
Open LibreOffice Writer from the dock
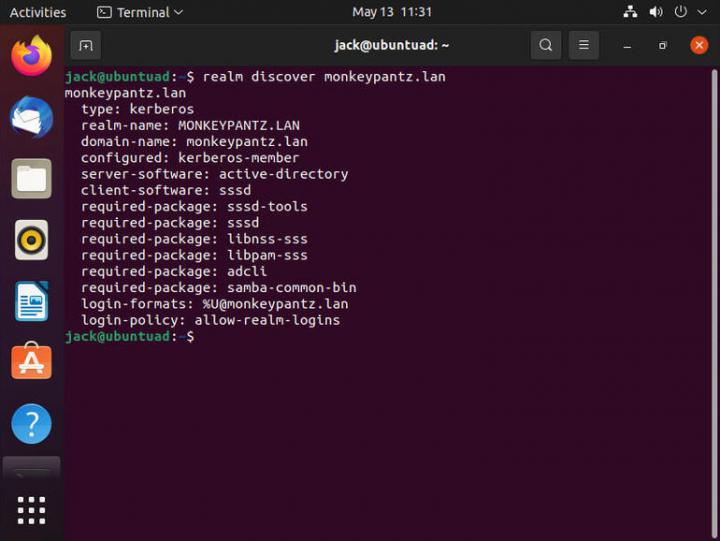click(x=31, y=301)
